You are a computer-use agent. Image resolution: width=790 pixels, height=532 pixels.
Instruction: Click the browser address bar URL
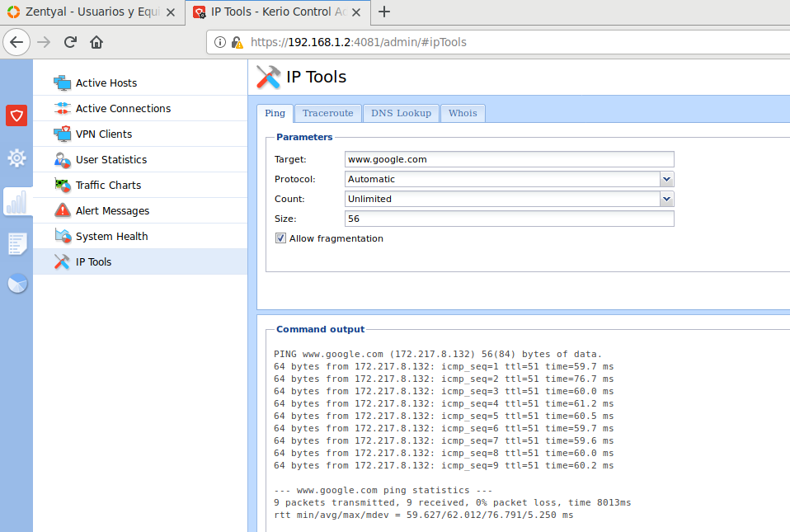click(x=359, y=42)
